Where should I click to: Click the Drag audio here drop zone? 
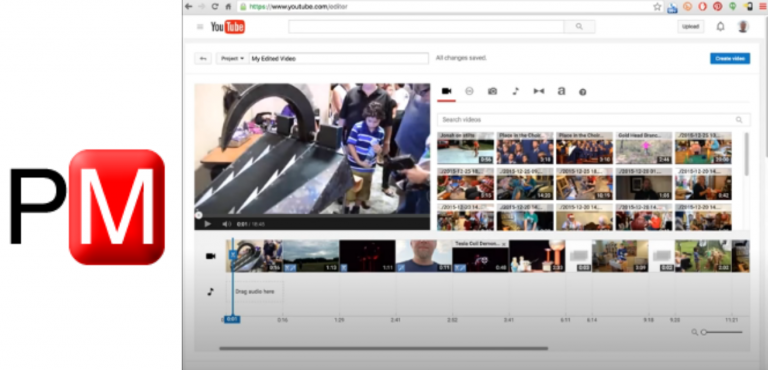click(x=254, y=292)
